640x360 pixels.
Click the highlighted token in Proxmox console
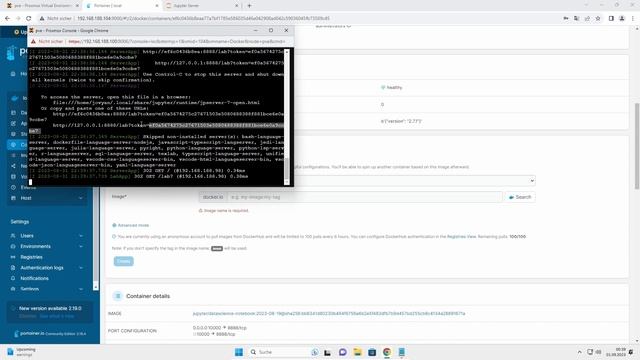216,125
